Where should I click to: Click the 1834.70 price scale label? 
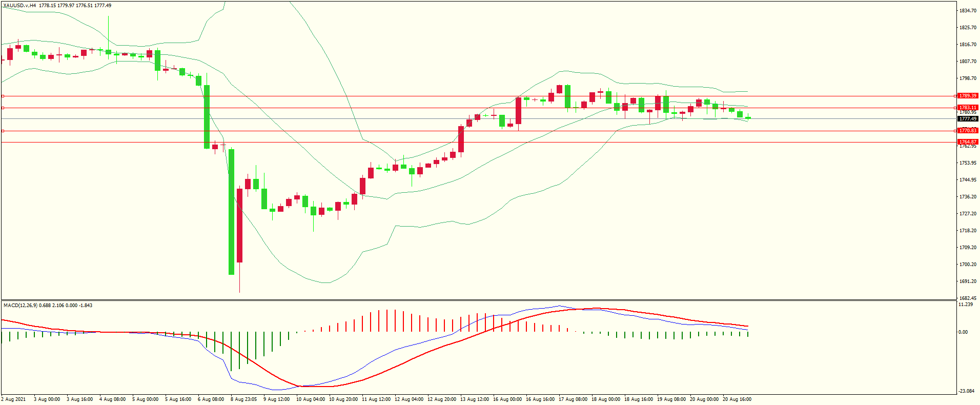point(968,11)
